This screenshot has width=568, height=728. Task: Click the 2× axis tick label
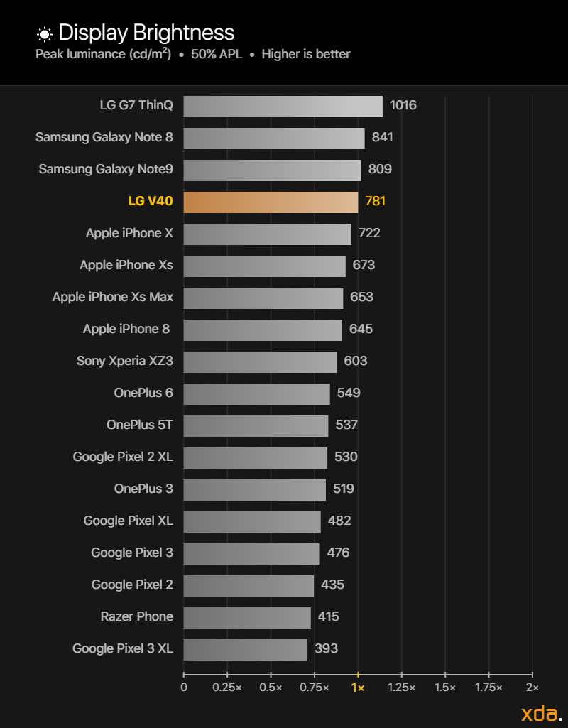pyautogui.click(x=532, y=687)
